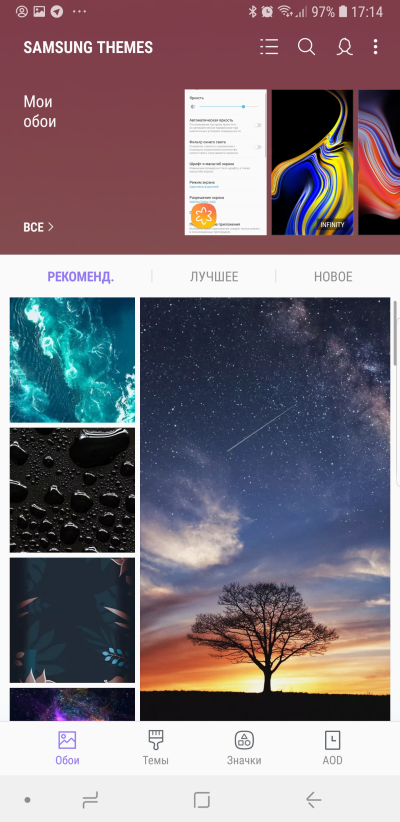Expand ВСЕ to view all wallpapers
Screen dimensions: 400x822
pyautogui.click(x=38, y=227)
